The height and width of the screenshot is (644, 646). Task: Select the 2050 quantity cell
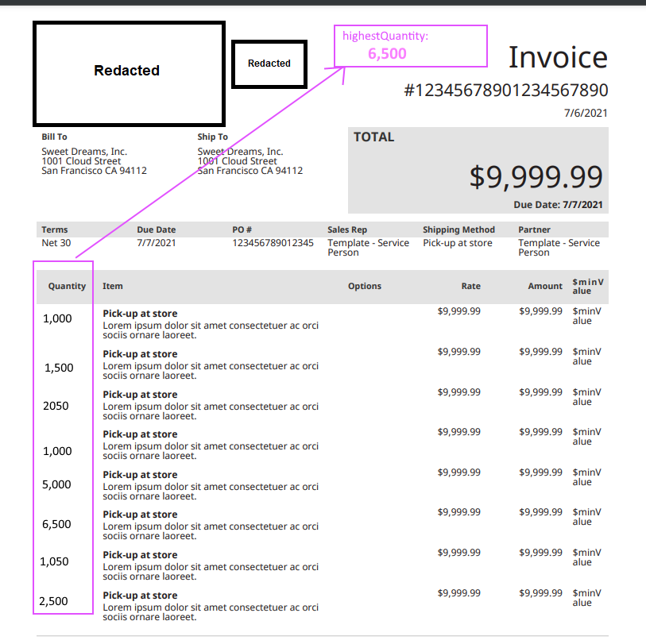coord(56,406)
